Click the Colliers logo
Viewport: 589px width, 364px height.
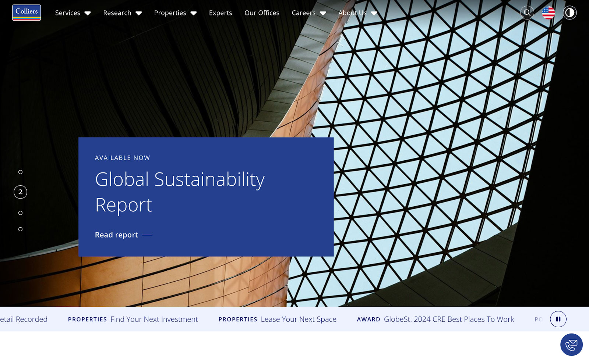[x=27, y=13]
